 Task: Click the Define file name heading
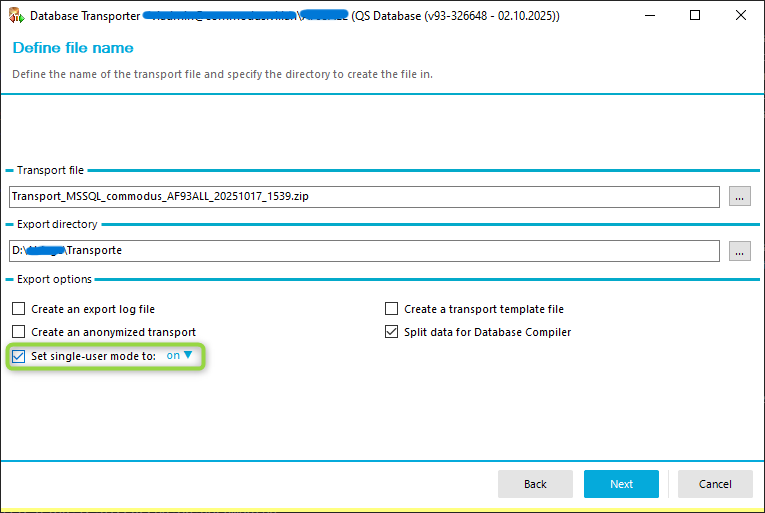(73, 48)
